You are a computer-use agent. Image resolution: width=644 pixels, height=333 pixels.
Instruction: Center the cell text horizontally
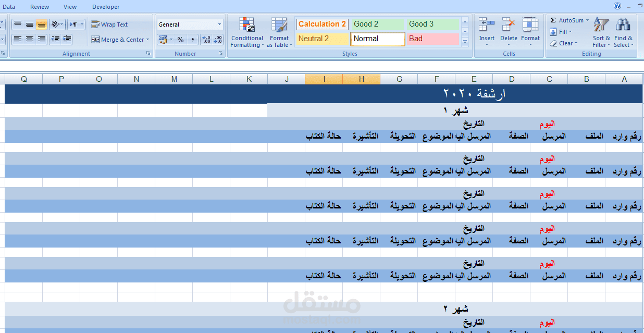coord(29,40)
